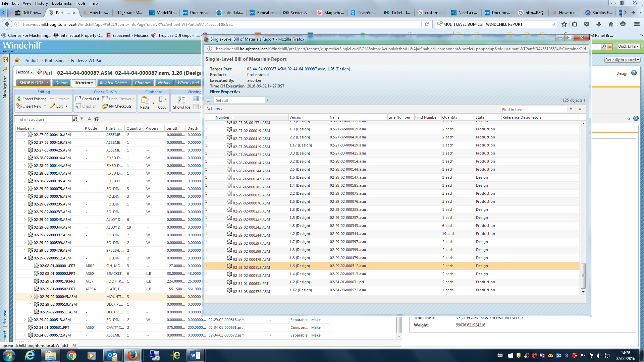Open the Recently Accessed dropdown
This screenshot has height=362, width=644.
pyautogui.click(x=622, y=60)
